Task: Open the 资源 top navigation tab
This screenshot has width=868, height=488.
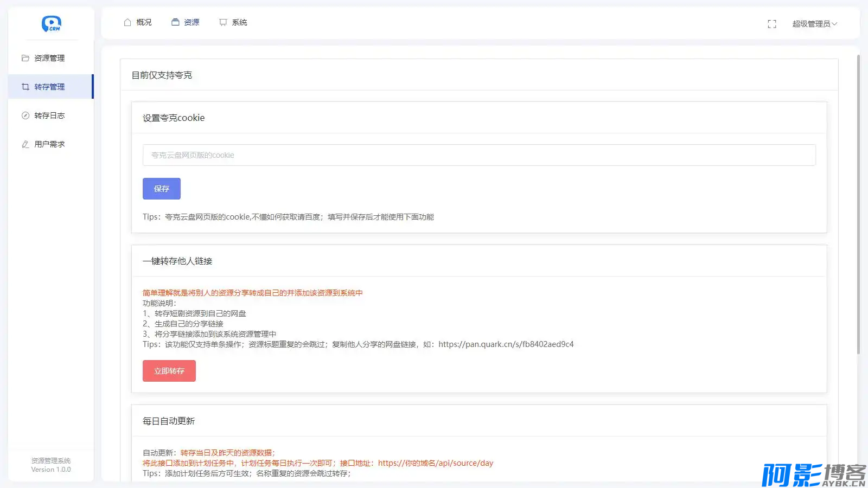Action: 186,22
